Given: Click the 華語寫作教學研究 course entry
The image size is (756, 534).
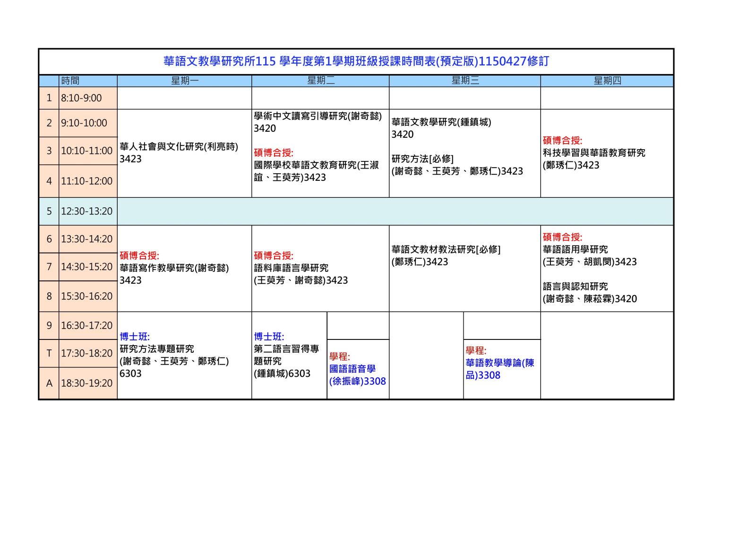Looking at the screenshot, I should [174, 268].
